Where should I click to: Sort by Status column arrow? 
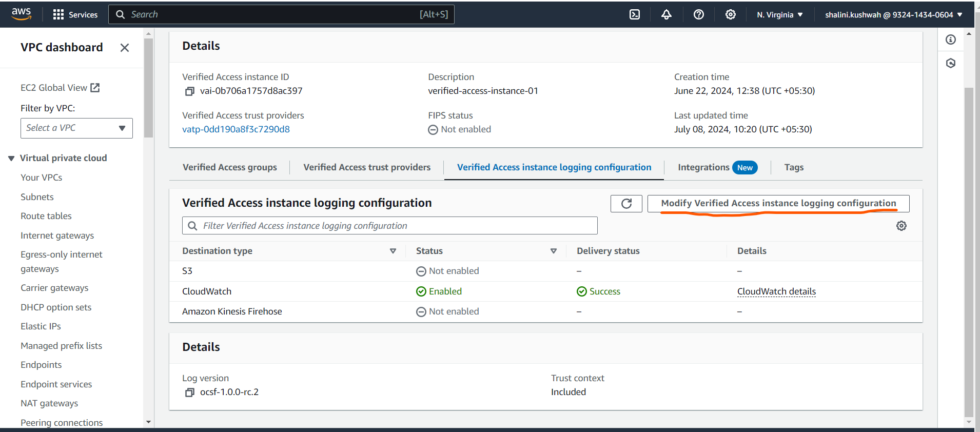[x=554, y=251]
